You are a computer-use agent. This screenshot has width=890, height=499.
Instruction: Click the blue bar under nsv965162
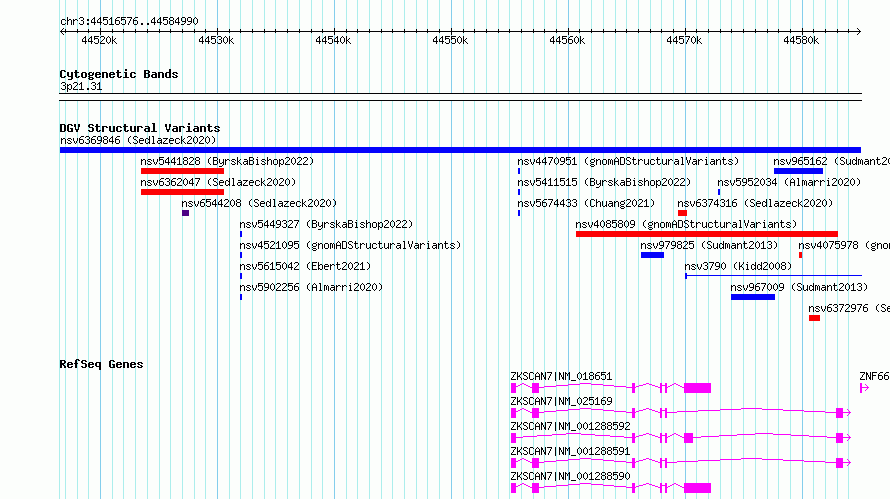(798, 171)
